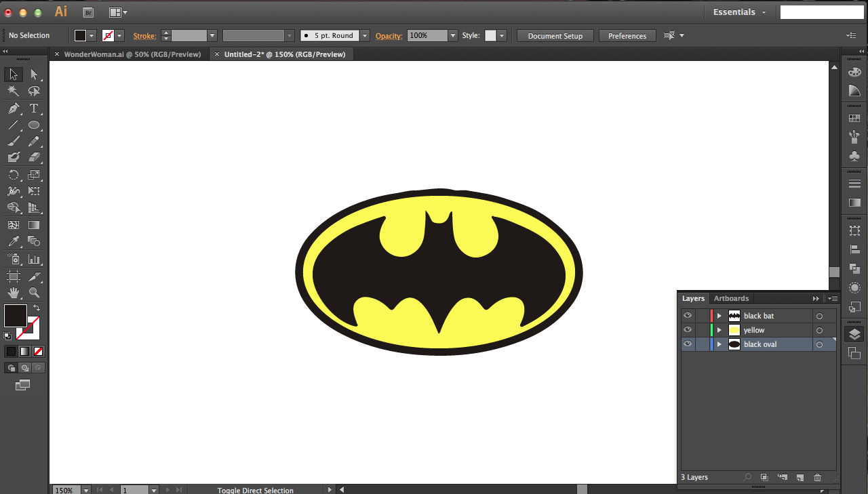Select the Hand tool

click(x=14, y=293)
